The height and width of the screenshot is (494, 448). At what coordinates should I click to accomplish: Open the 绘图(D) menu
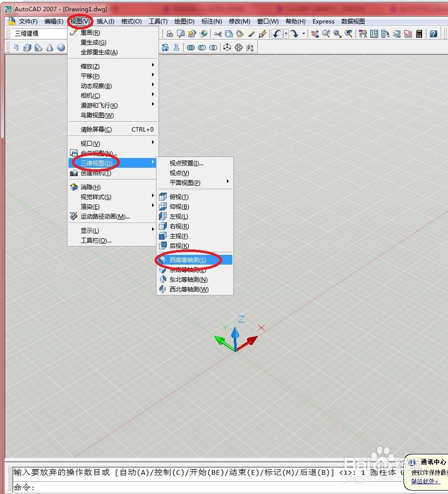click(x=184, y=22)
